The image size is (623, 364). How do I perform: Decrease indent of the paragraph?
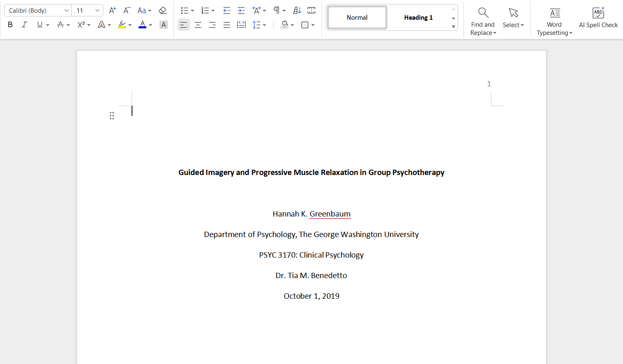click(x=227, y=10)
